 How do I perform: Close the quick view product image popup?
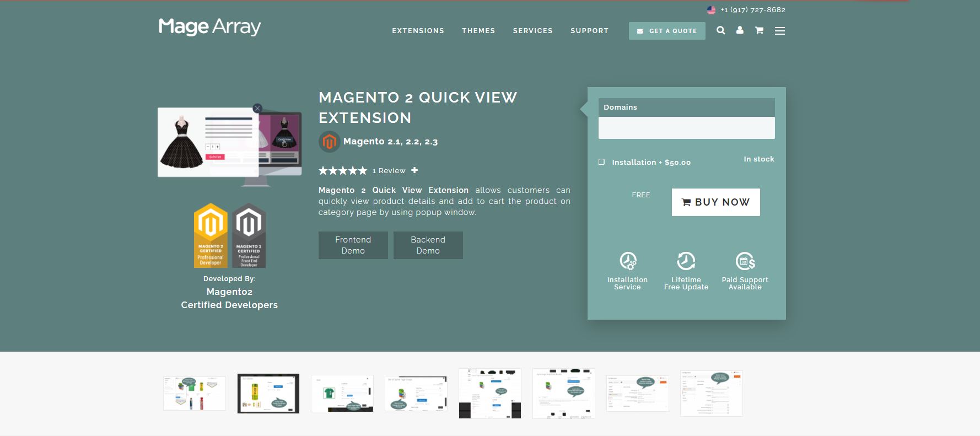tap(257, 108)
